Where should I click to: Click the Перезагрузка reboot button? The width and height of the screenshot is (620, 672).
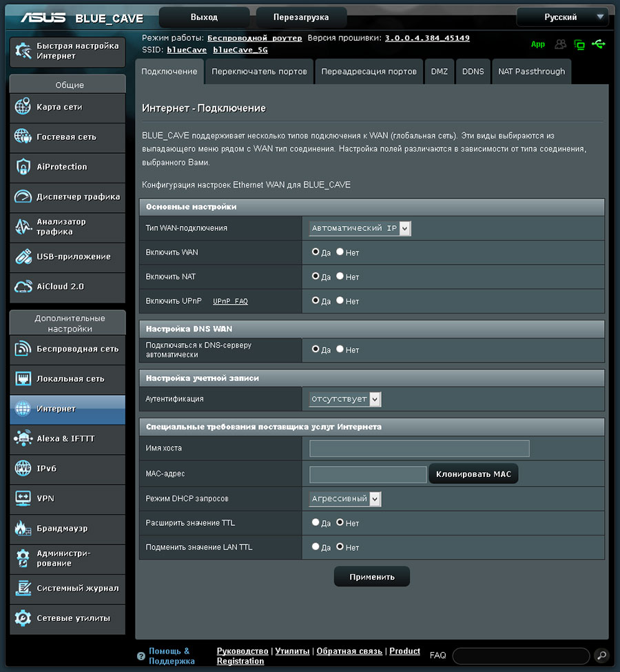(x=301, y=17)
